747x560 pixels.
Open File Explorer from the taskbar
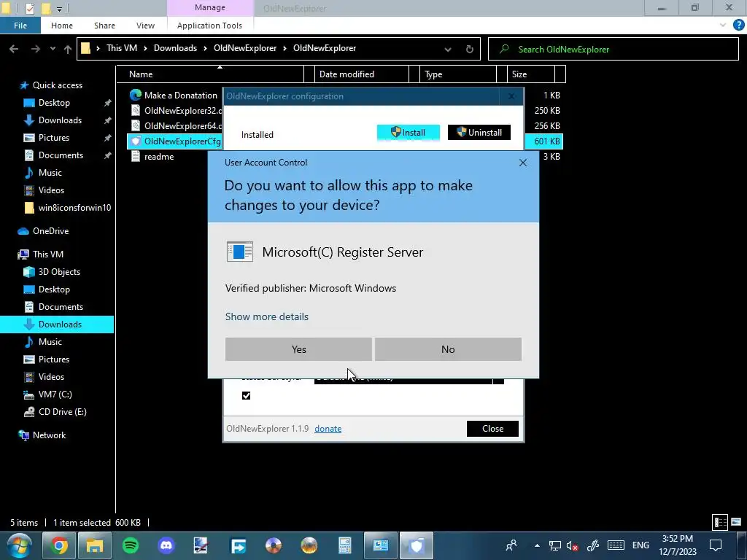(x=95, y=545)
